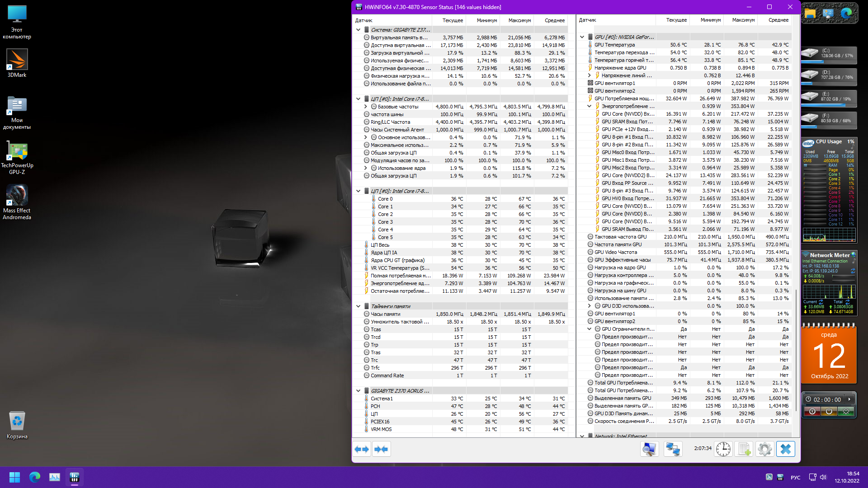The height and width of the screenshot is (488, 868).
Task: Start logging with the sheet-plus icon
Action: pyautogui.click(x=744, y=449)
